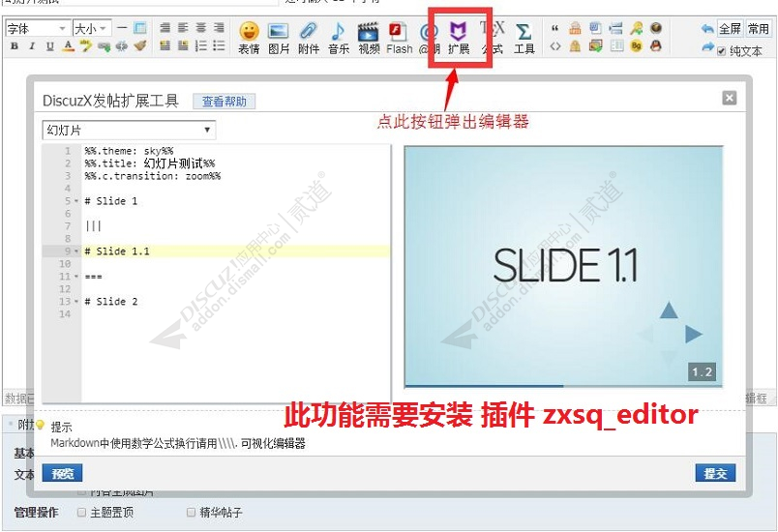
Task: Toggle the 纯文本 plain text checkbox
Action: (x=722, y=51)
